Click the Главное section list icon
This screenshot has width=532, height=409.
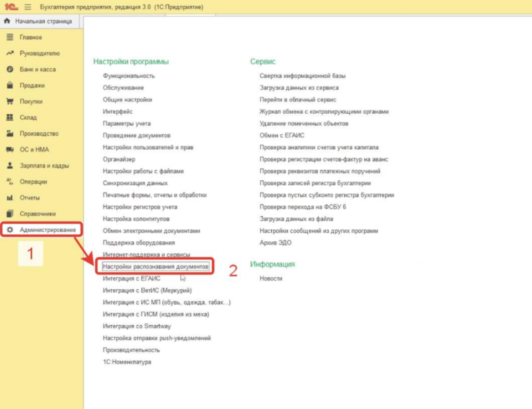(x=10, y=37)
